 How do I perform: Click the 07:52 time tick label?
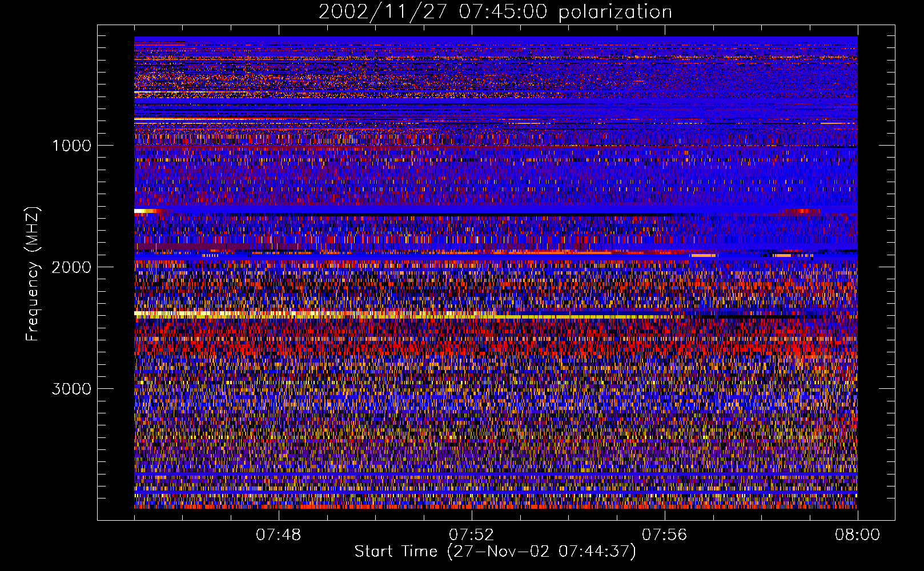click(x=471, y=535)
